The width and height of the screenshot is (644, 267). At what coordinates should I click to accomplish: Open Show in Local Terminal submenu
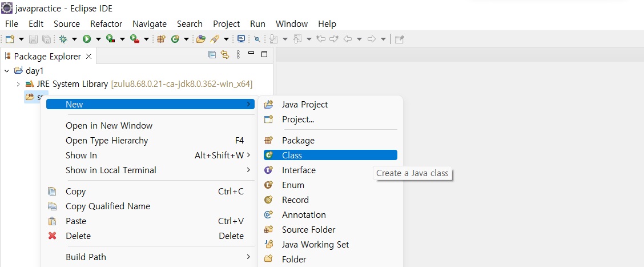[x=150, y=170]
